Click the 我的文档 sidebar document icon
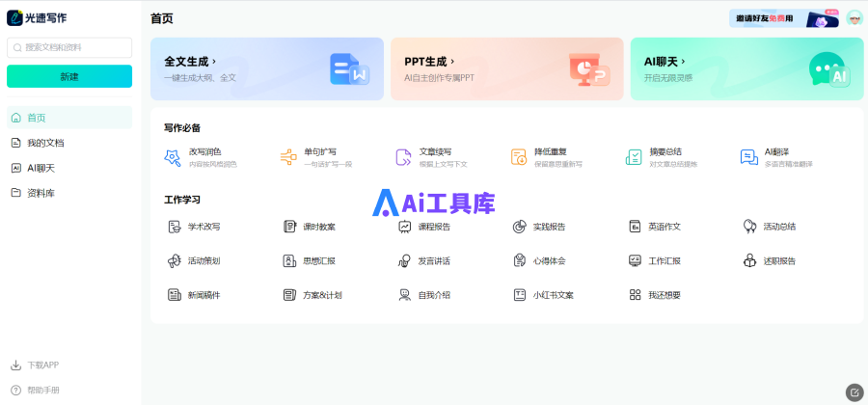868x405 pixels. point(16,143)
